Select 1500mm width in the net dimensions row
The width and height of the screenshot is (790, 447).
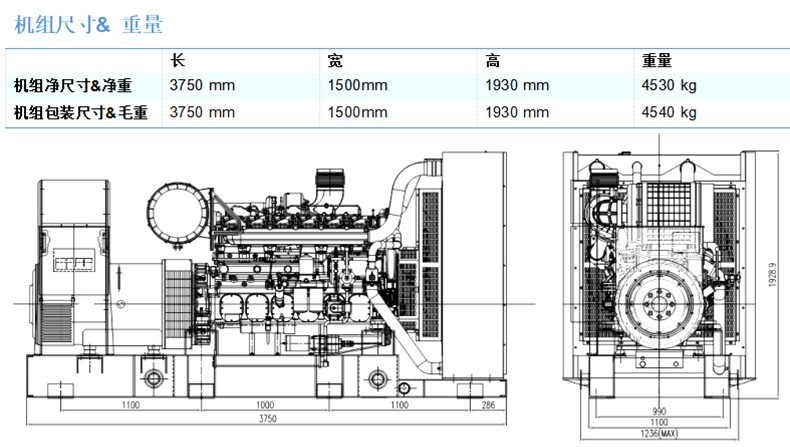click(x=357, y=86)
